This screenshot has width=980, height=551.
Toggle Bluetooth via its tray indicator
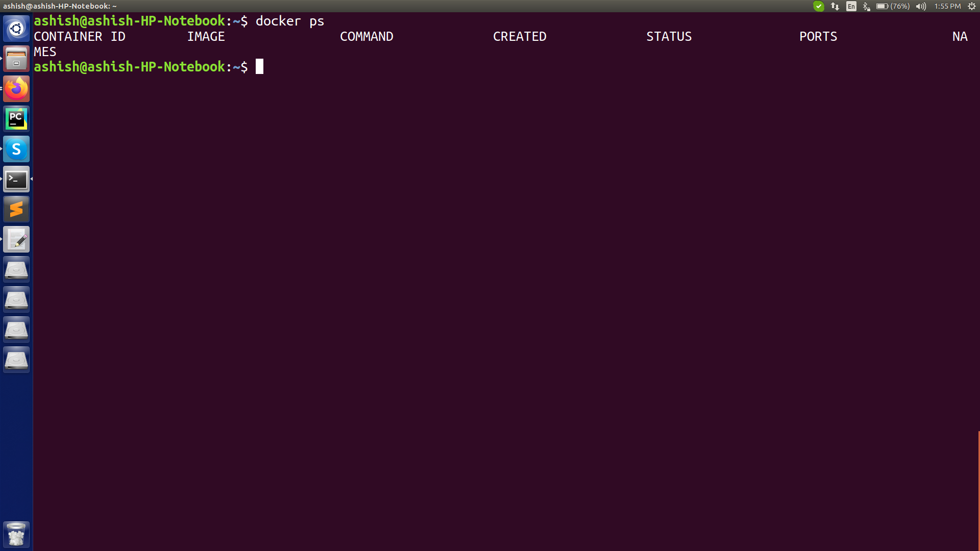(x=866, y=7)
